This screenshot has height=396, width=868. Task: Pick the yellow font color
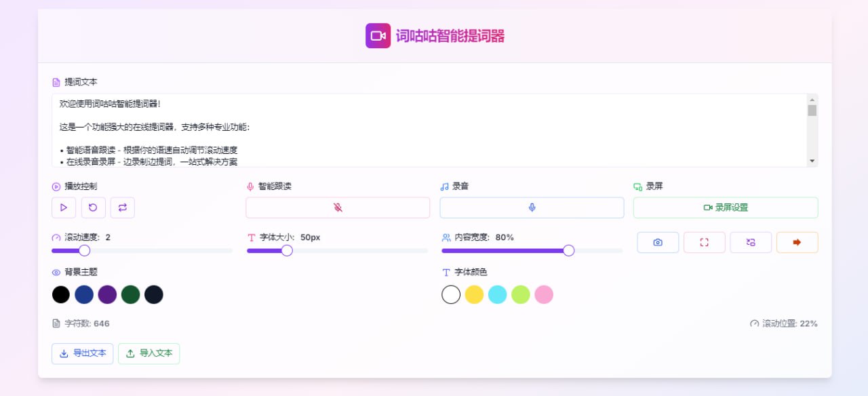[x=474, y=294]
